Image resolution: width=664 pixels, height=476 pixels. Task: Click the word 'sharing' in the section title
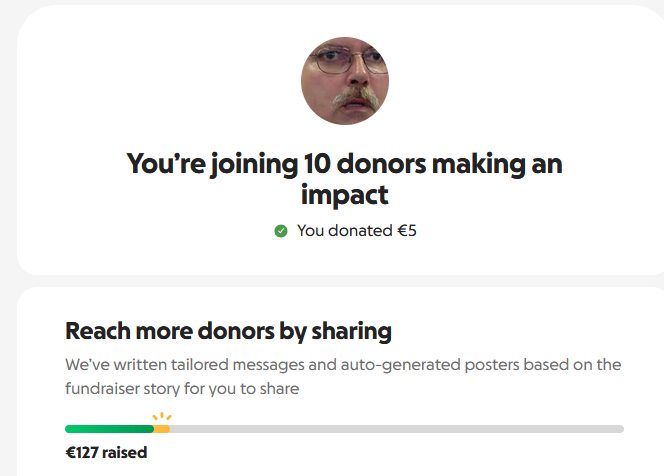[351, 331]
